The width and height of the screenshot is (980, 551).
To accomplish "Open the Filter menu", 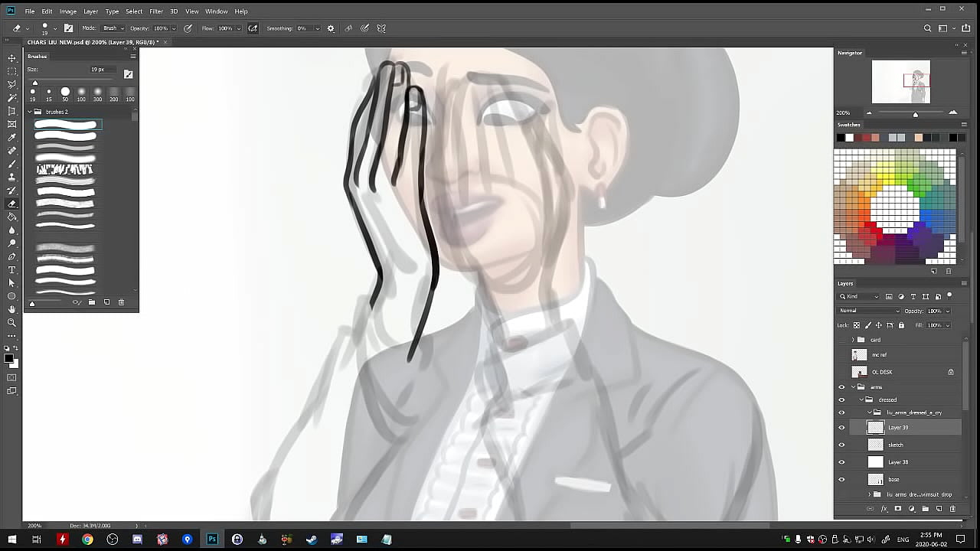I will point(156,11).
